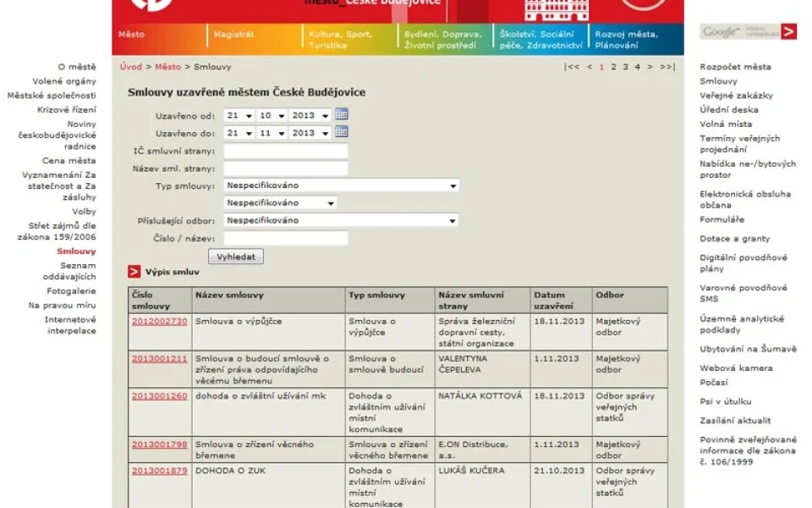
Task: Open Webová kamera link
Action: pos(736,368)
